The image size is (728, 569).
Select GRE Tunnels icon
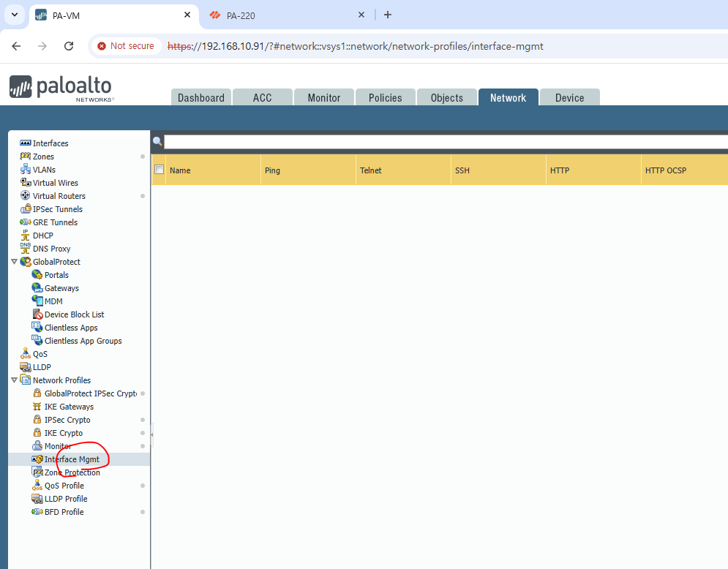(25, 222)
